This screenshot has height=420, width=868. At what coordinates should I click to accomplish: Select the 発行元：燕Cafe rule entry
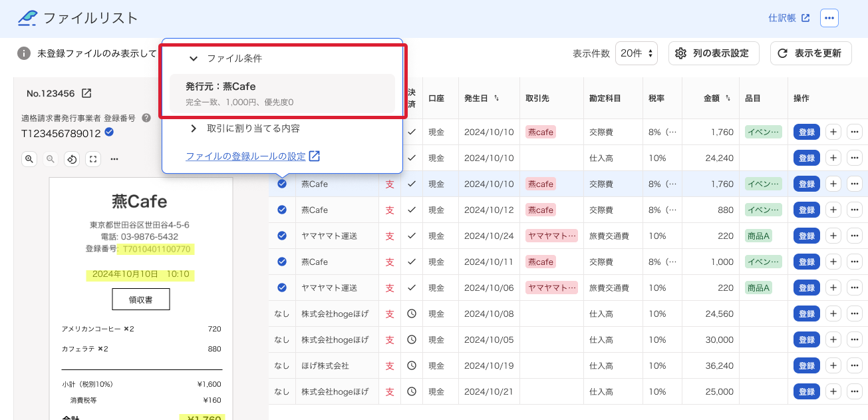282,93
